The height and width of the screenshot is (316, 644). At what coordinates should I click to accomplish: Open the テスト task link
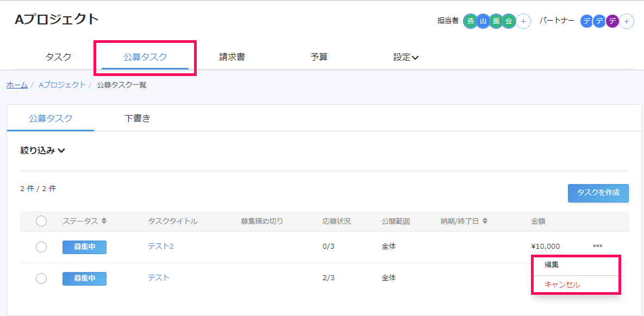coord(159,277)
